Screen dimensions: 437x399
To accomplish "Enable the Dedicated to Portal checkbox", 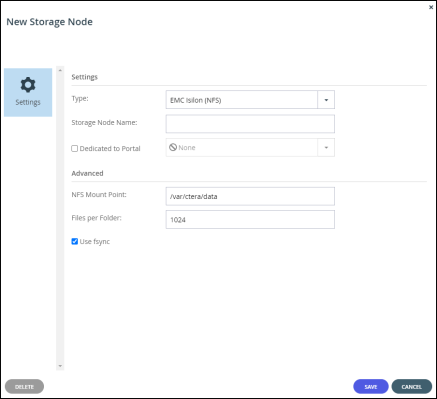I will point(75,149).
